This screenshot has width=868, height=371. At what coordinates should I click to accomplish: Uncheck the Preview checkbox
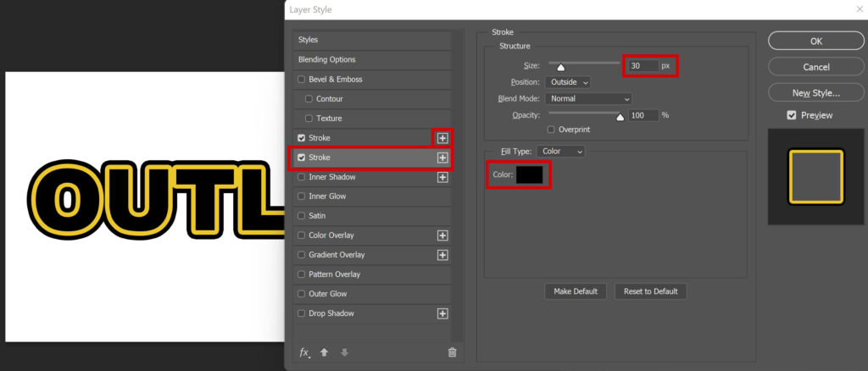pos(792,115)
